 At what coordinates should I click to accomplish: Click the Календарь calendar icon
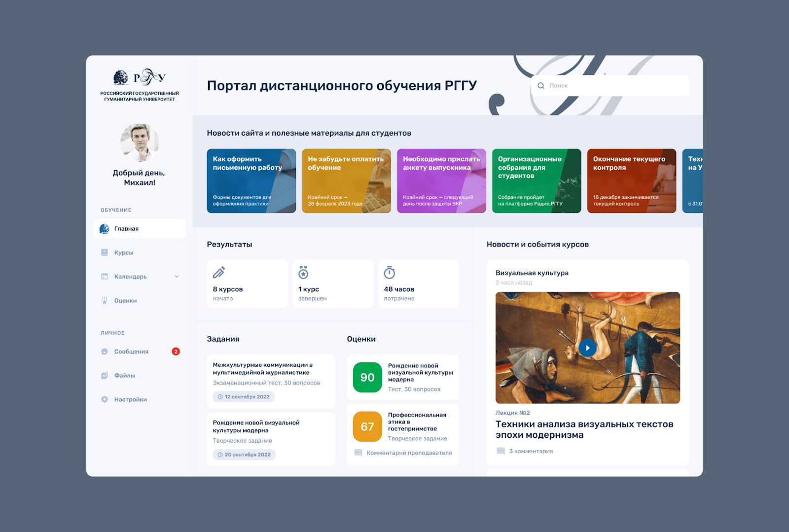105,277
